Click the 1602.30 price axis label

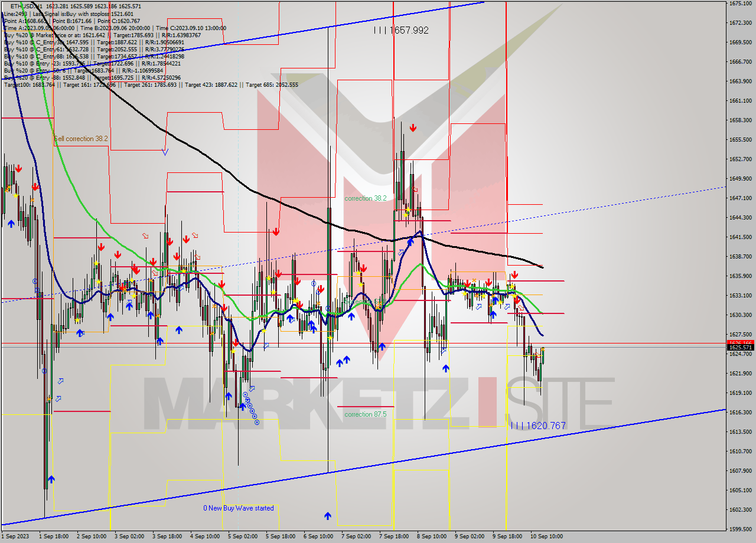pyautogui.click(x=740, y=510)
